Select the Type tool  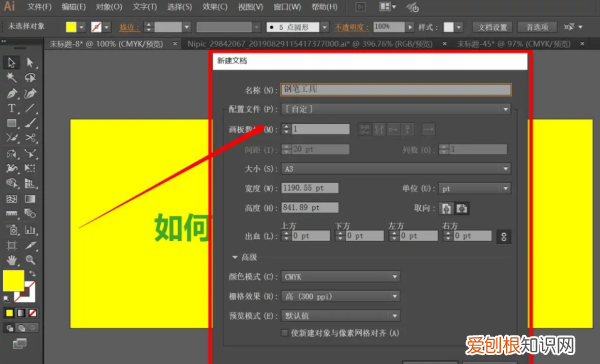point(11,108)
